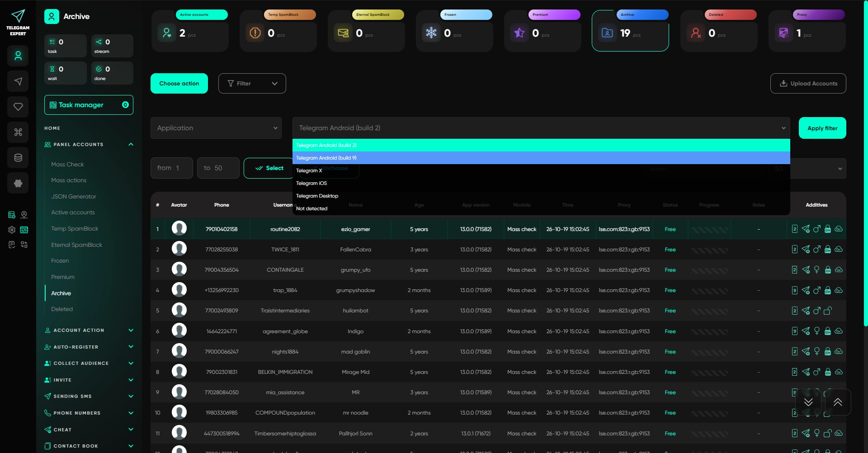Click the open padlock icon in Traistintermediaries' row
868x453 pixels.
click(x=828, y=311)
